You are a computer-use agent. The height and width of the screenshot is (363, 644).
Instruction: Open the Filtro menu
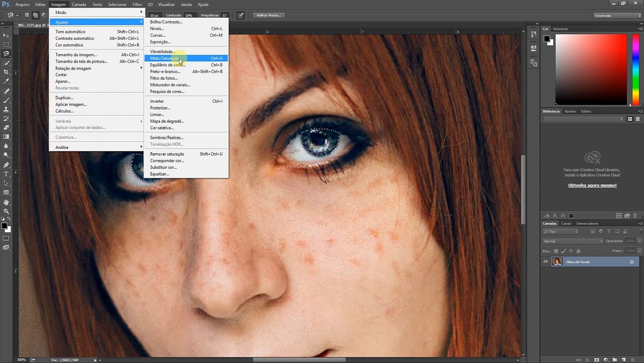click(x=137, y=4)
